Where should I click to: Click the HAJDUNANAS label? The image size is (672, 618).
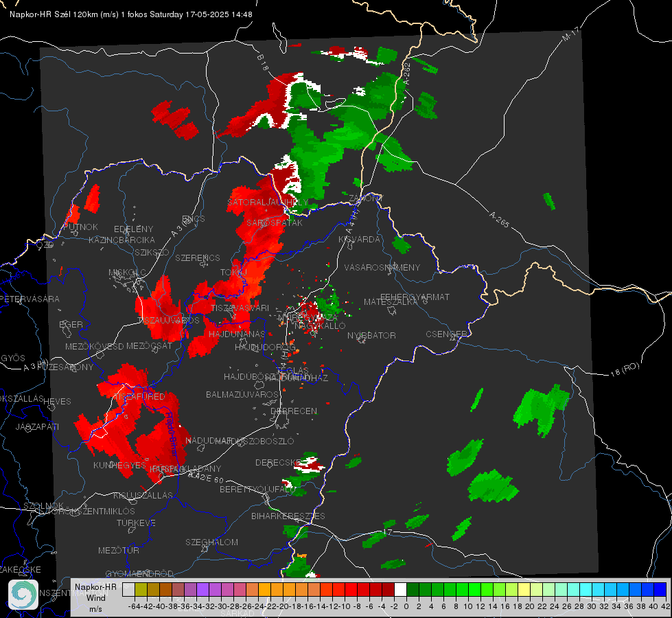click(237, 334)
